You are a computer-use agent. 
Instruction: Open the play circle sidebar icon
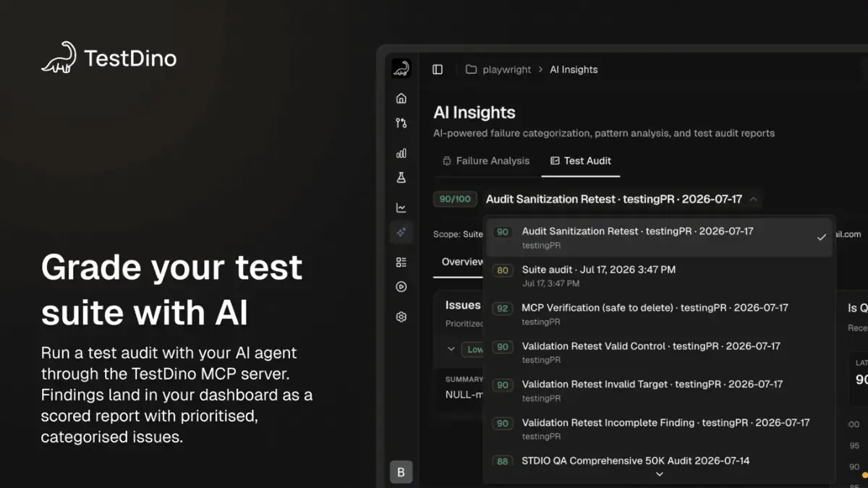tap(401, 287)
